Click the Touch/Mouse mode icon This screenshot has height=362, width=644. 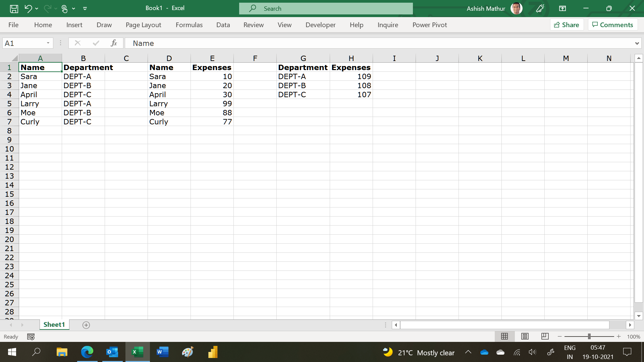pyautogui.click(x=64, y=9)
